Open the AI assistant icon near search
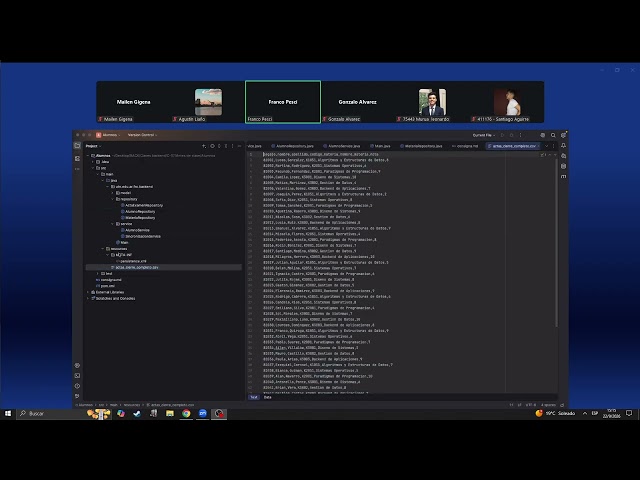The image size is (640, 480). click(x=542, y=135)
